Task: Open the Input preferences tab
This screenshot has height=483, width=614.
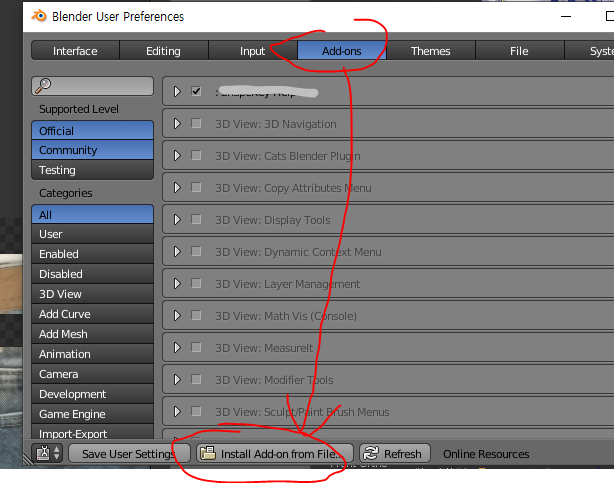Action: click(x=253, y=51)
